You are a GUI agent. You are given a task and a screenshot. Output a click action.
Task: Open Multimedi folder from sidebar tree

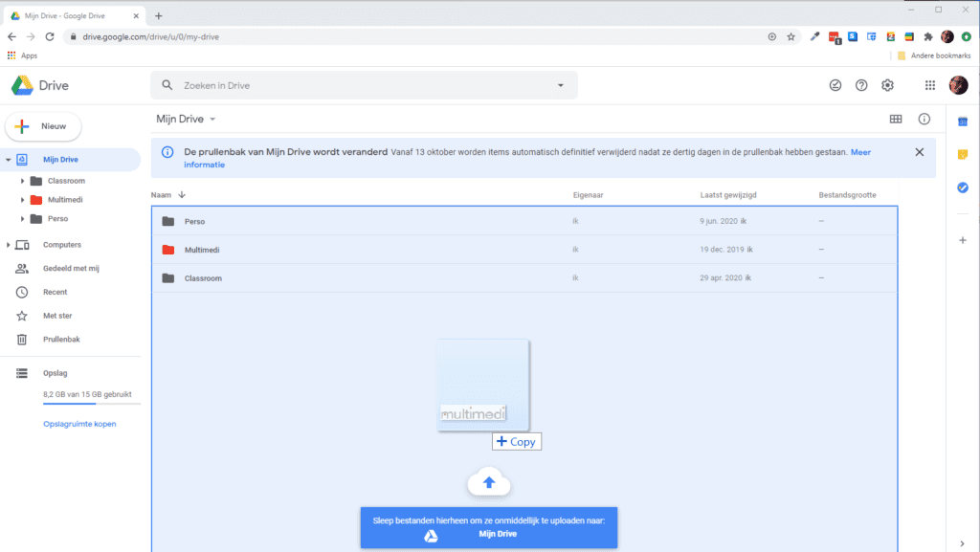point(65,200)
